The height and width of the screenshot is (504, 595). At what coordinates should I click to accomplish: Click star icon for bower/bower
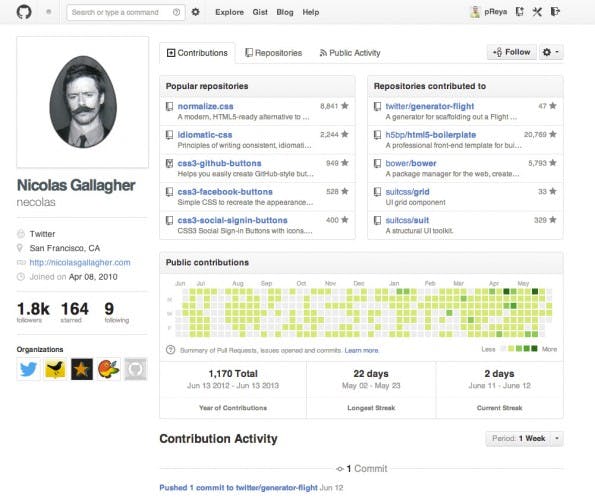tap(553, 163)
